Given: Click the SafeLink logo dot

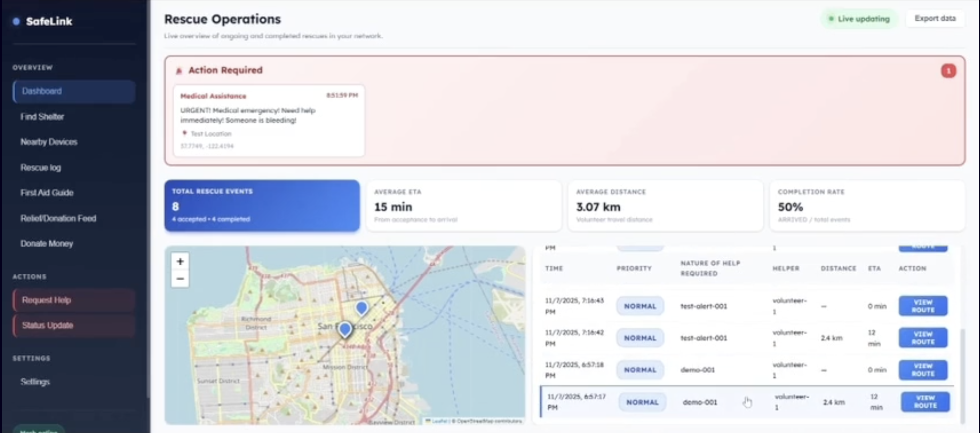Looking at the screenshot, I should click(16, 22).
